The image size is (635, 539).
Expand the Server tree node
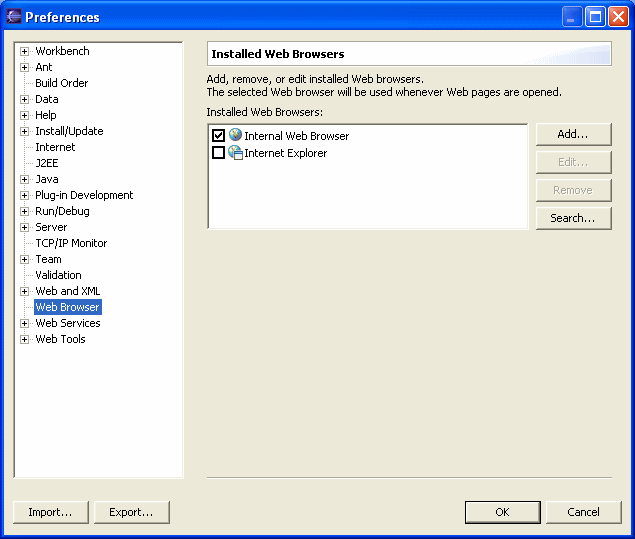tap(24, 227)
